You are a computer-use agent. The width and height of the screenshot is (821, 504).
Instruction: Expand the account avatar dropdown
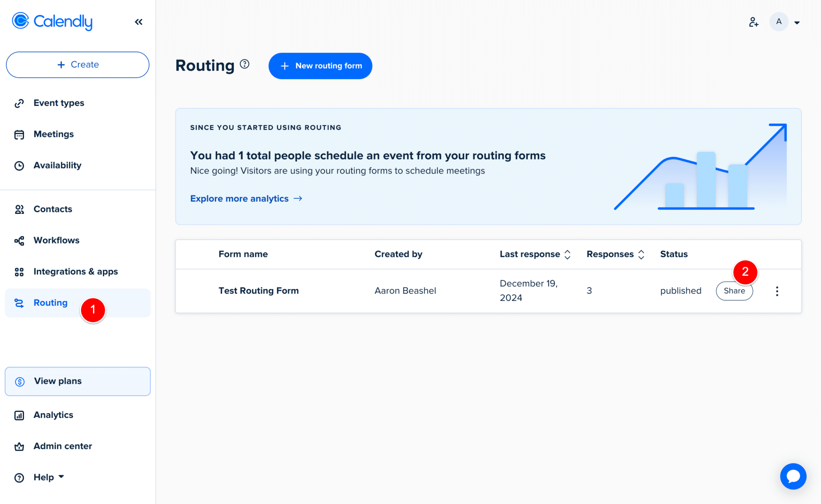(x=797, y=22)
